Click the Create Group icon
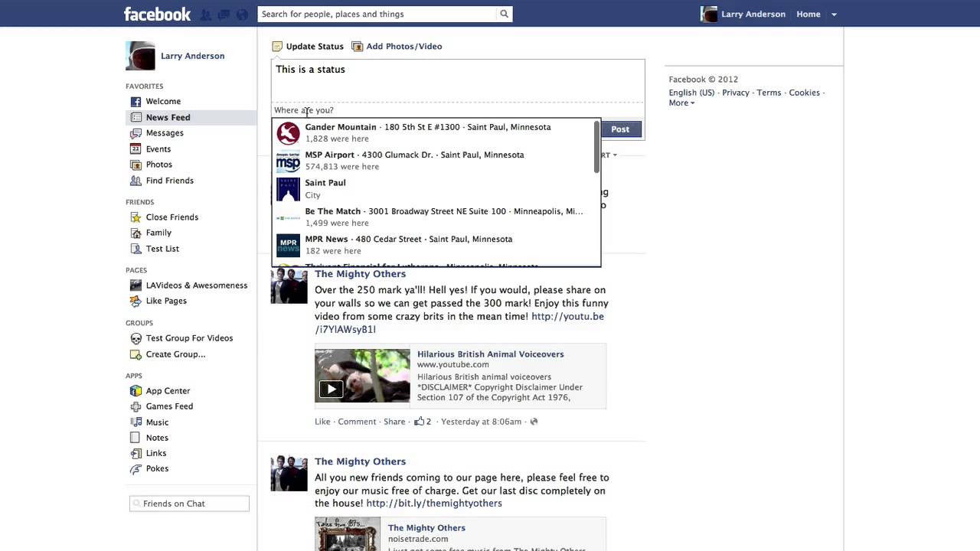Screen dimensions: 980x551 [136, 354]
